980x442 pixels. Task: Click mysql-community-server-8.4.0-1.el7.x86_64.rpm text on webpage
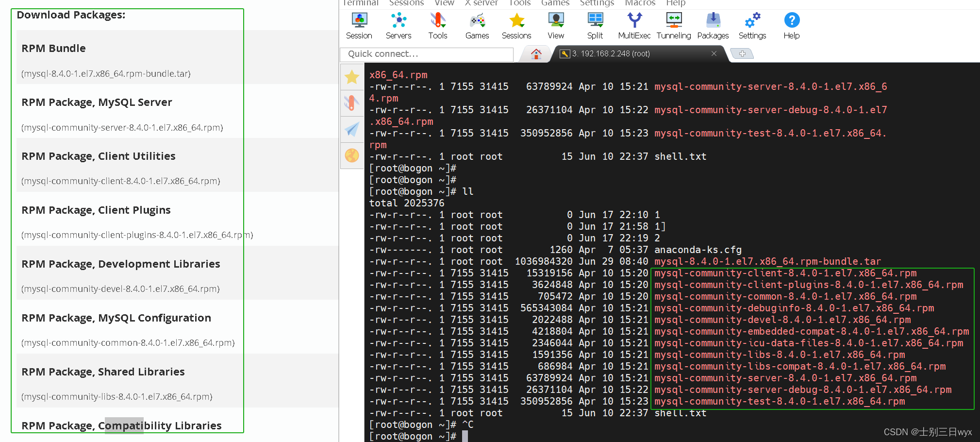122,128
